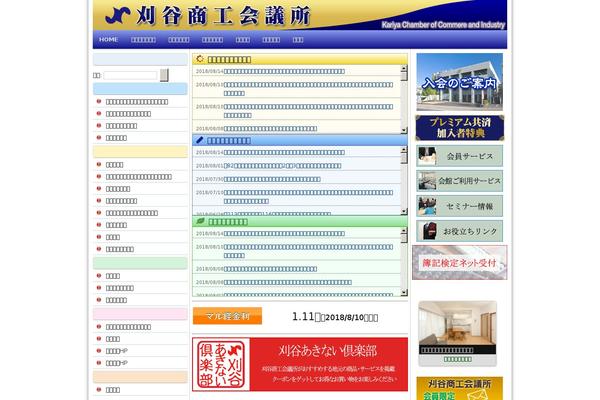Screen dimensions: 600x400
Task: Click the Kariya Chamber logo emblem
Action: [x=118, y=16]
